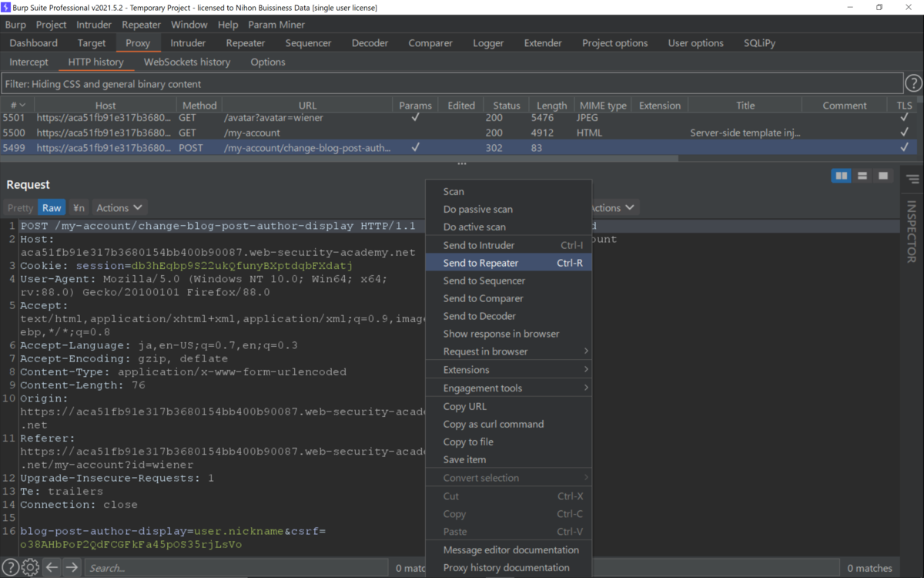924x578 pixels.
Task: Select Copy to file
Action: (x=508, y=442)
